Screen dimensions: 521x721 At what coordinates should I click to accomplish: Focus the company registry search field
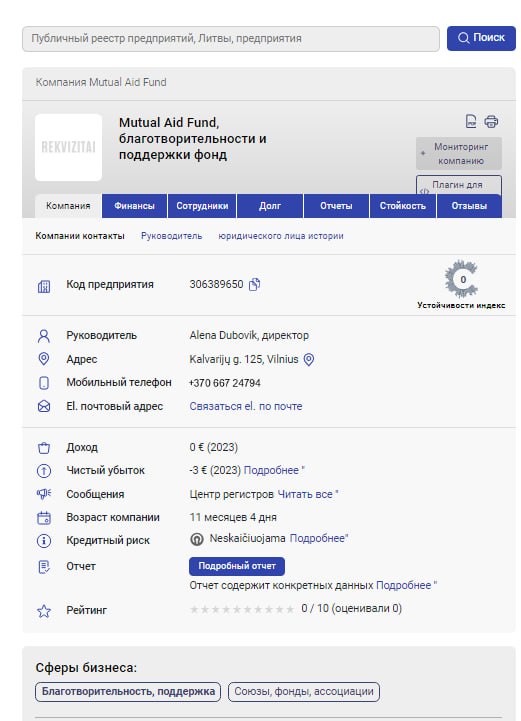click(x=231, y=39)
